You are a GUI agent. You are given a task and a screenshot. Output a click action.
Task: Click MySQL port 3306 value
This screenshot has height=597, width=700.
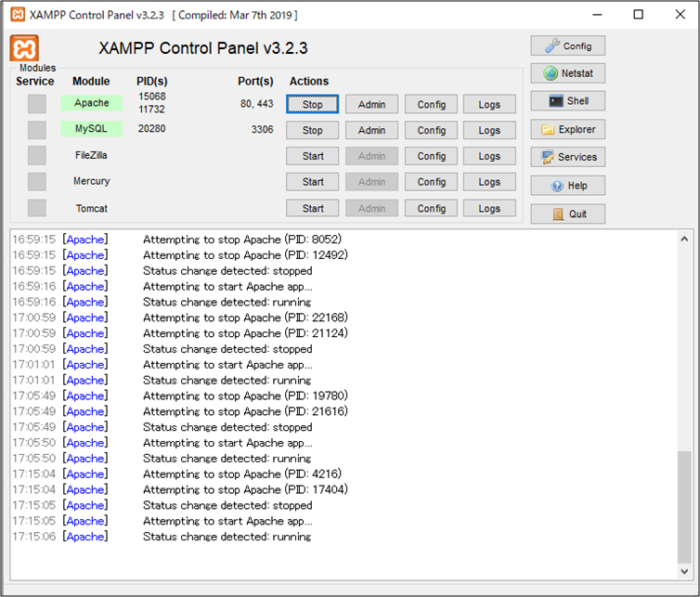tap(262, 129)
